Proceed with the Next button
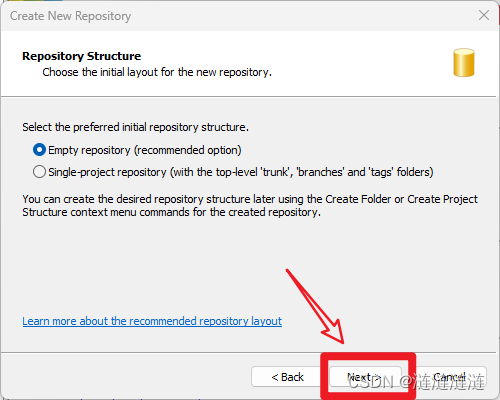The width and height of the screenshot is (500, 400). pyautogui.click(x=365, y=377)
